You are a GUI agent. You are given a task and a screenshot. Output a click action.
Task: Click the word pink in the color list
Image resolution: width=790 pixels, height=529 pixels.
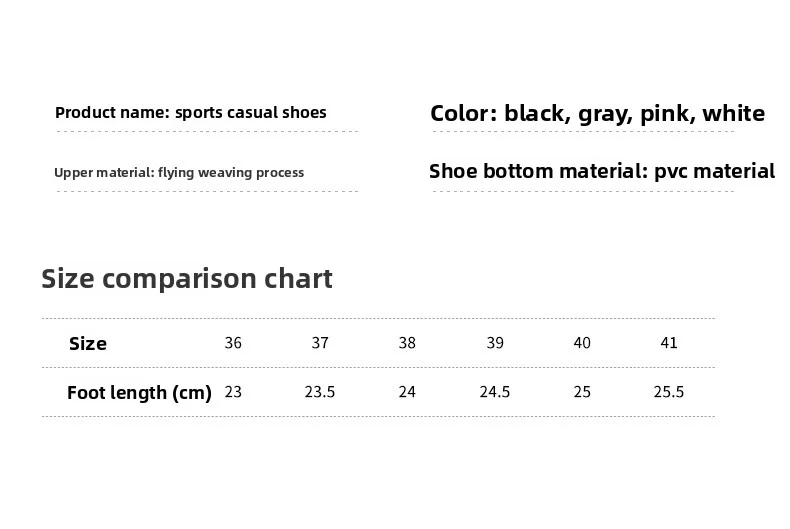click(664, 113)
